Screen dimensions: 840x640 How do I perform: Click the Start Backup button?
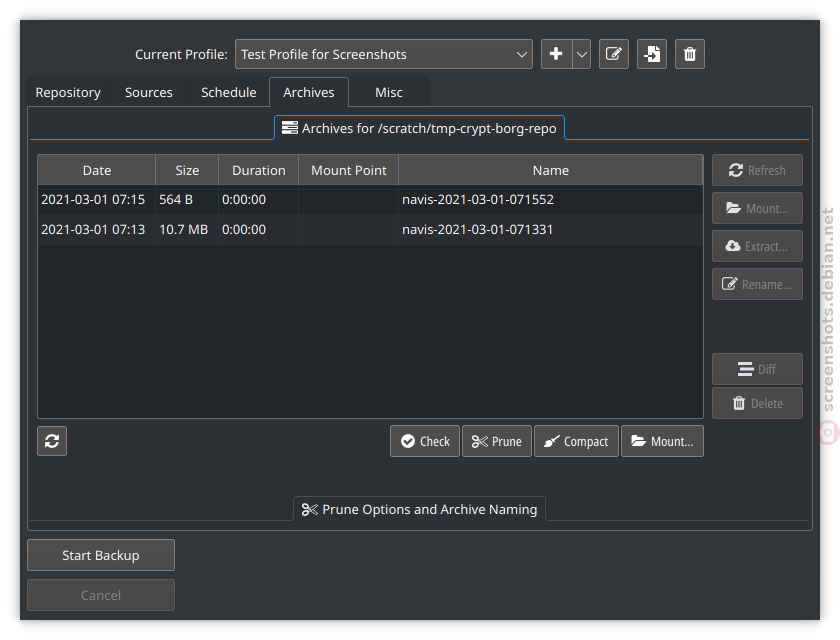point(101,555)
